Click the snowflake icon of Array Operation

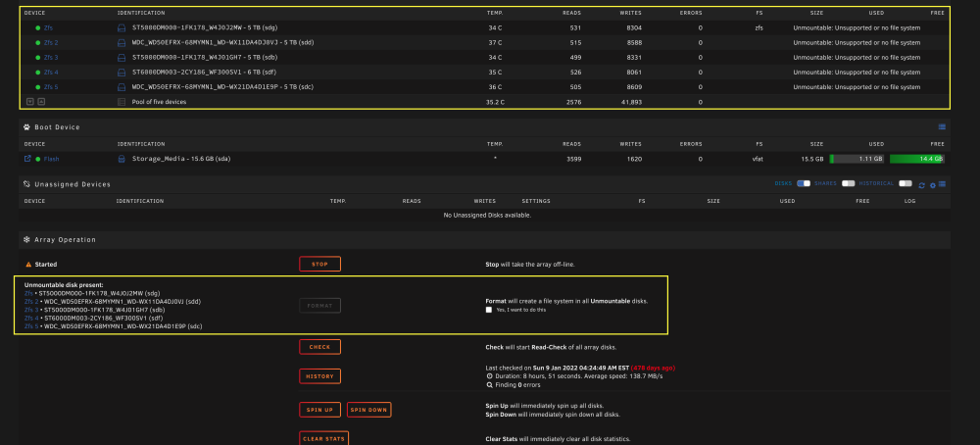pos(26,239)
